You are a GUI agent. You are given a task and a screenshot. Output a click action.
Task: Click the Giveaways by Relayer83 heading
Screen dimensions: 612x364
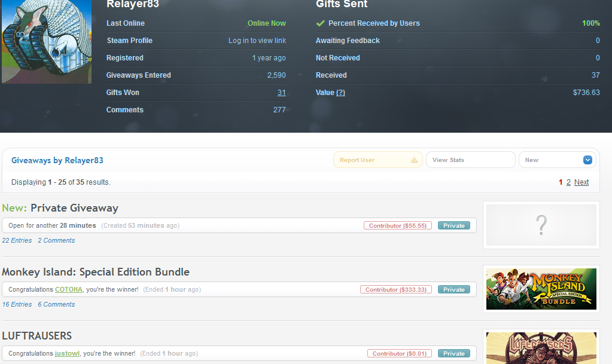[x=57, y=160]
